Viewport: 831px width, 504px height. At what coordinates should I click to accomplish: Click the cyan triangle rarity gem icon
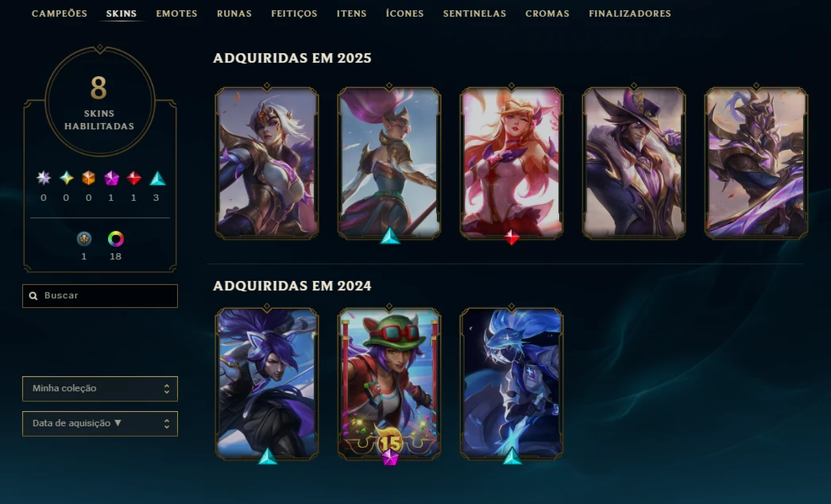[x=157, y=179]
